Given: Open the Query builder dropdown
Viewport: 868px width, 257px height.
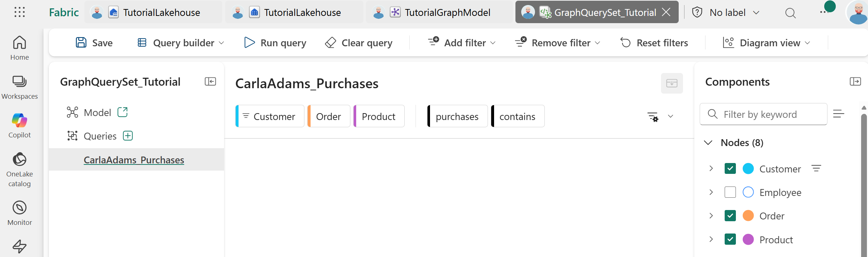Looking at the screenshot, I should (181, 43).
